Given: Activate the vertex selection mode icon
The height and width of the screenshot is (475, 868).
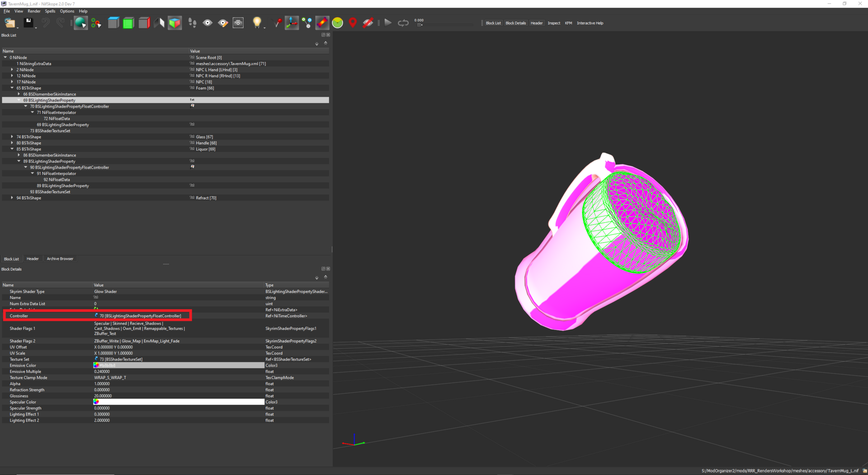Looking at the screenshot, I should pos(96,23).
